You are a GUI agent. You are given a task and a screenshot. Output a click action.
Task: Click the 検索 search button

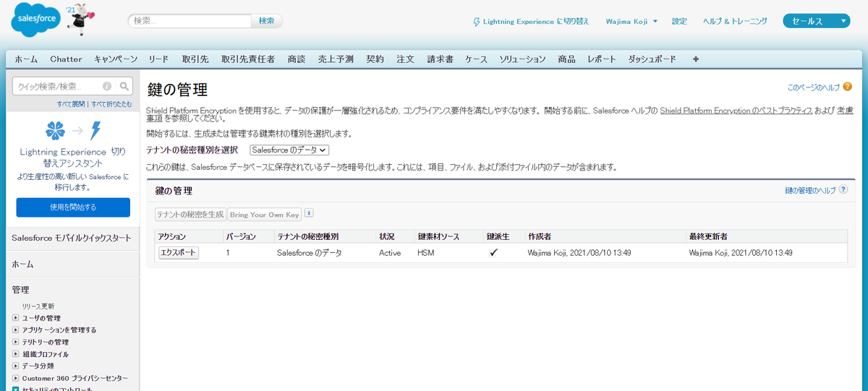click(x=266, y=21)
